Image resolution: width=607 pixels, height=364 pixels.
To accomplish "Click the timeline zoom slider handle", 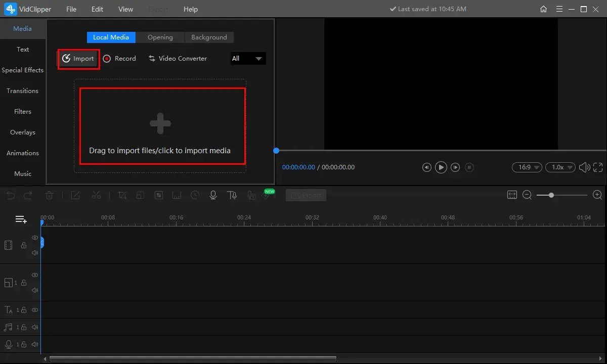I will coord(551,195).
